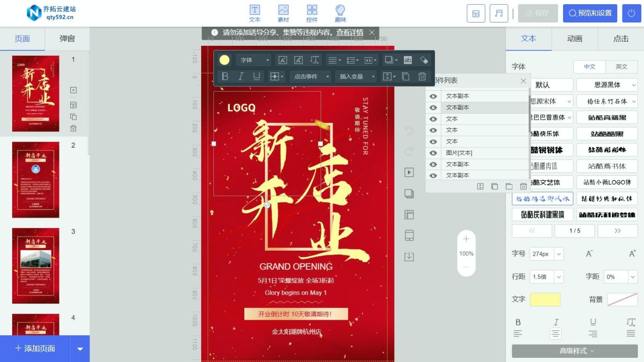Click the zoom in plus icon
Screen dimensions: 644x362
[466, 239]
